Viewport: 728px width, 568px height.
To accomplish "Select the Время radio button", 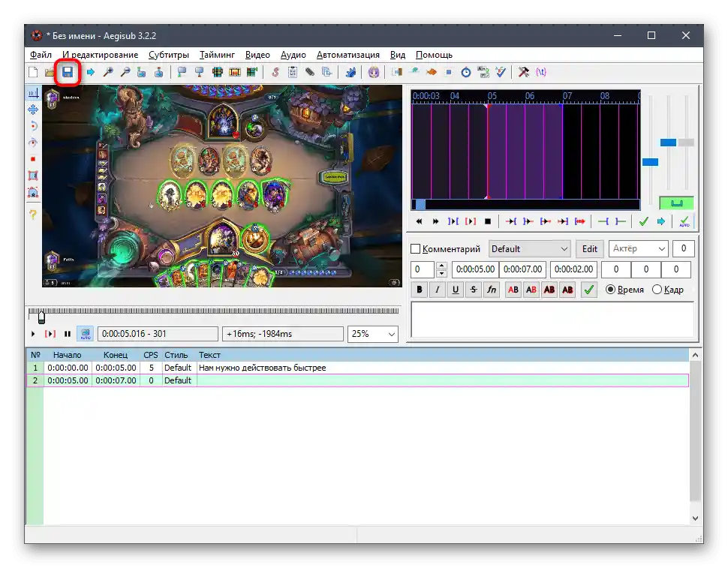I will (x=610, y=290).
